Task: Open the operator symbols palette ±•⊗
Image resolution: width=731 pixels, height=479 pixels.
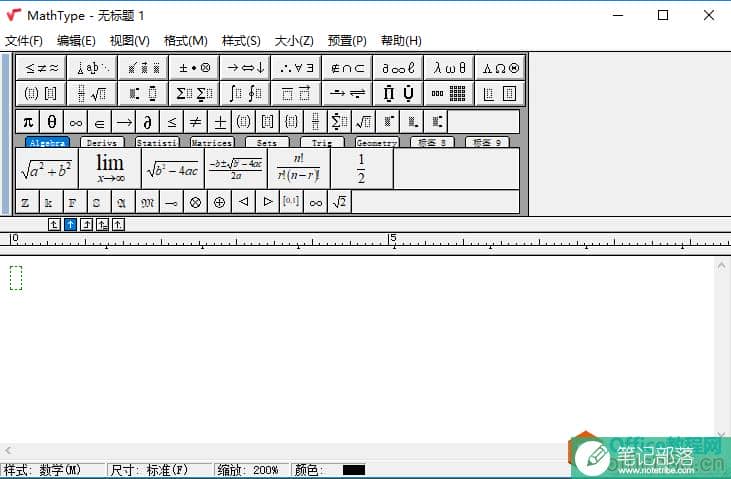Action: (194, 68)
